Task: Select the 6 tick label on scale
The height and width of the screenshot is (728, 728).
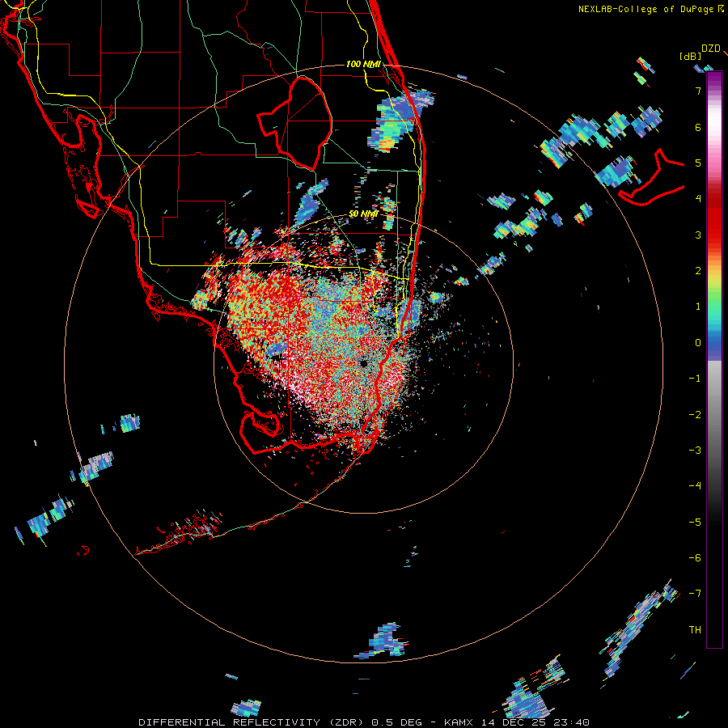Action: 698,127
